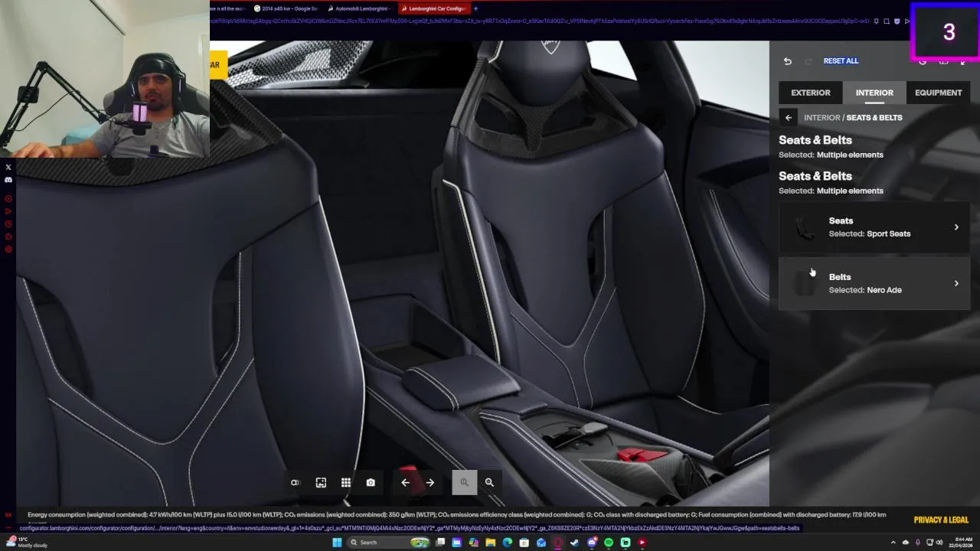Open Microsoft Store from the taskbar

point(524,543)
